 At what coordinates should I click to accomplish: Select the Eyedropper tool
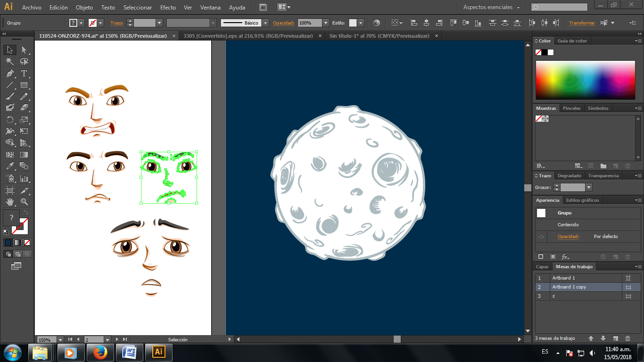point(9,166)
